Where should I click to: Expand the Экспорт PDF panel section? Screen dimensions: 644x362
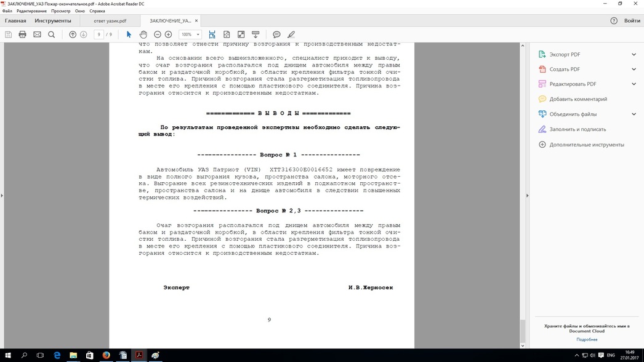click(634, 54)
